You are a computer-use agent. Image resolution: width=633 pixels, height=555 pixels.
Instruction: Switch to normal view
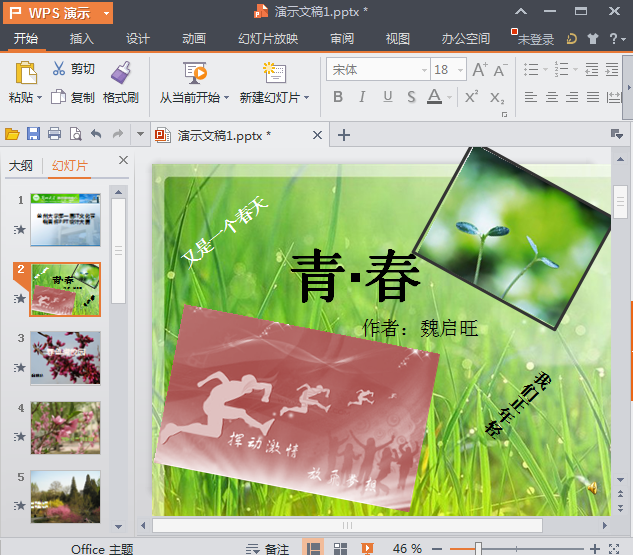click(x=313, y=548)
